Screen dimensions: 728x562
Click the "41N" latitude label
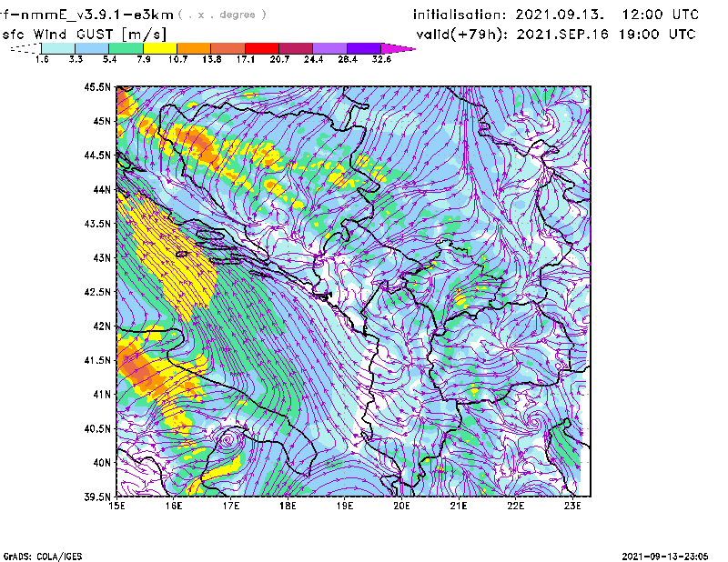[102, 395]
